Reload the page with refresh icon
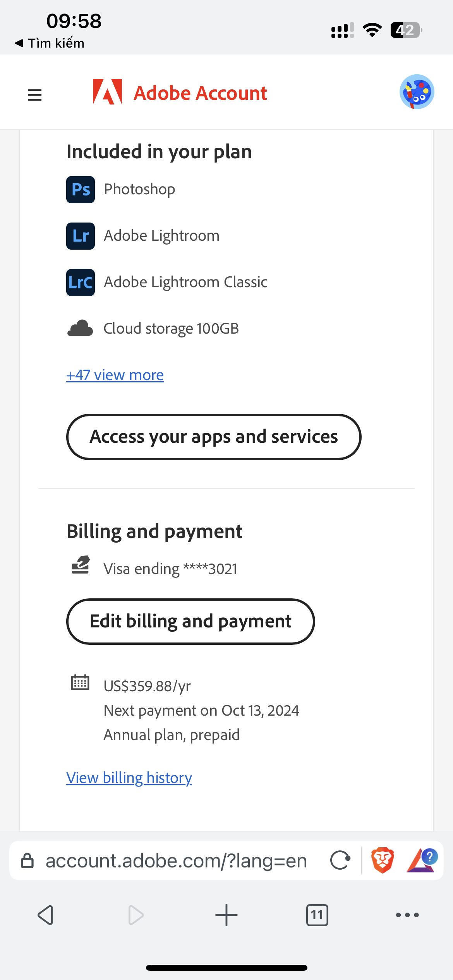This screenshot has height=980, width=453. tap(340, 860)
